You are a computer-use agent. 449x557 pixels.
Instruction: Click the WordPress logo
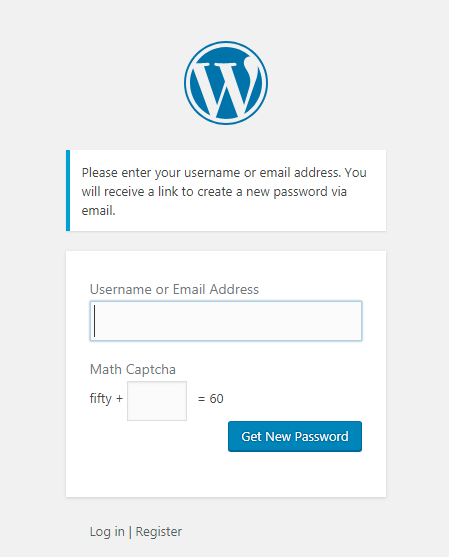click(226, 83)
